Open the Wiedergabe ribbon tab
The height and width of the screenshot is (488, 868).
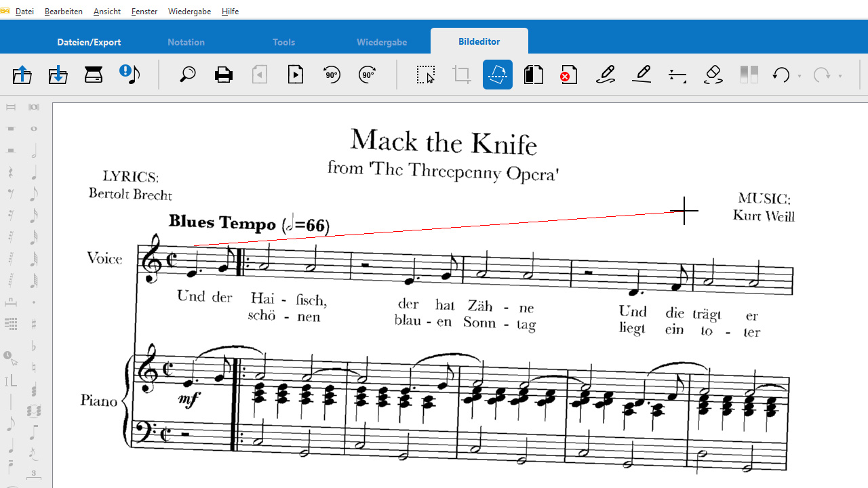coord(382,42)
